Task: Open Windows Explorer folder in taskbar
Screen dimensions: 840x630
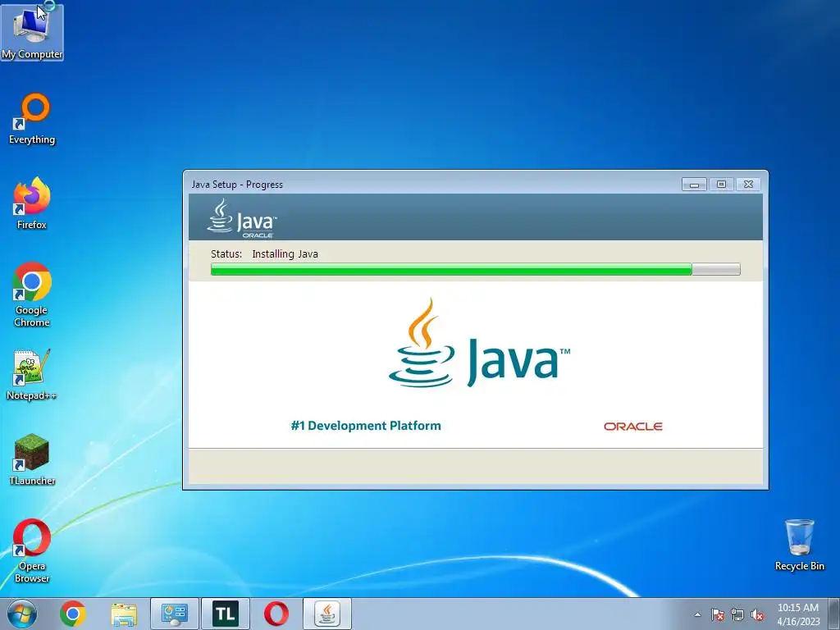Action: point(124,614)
